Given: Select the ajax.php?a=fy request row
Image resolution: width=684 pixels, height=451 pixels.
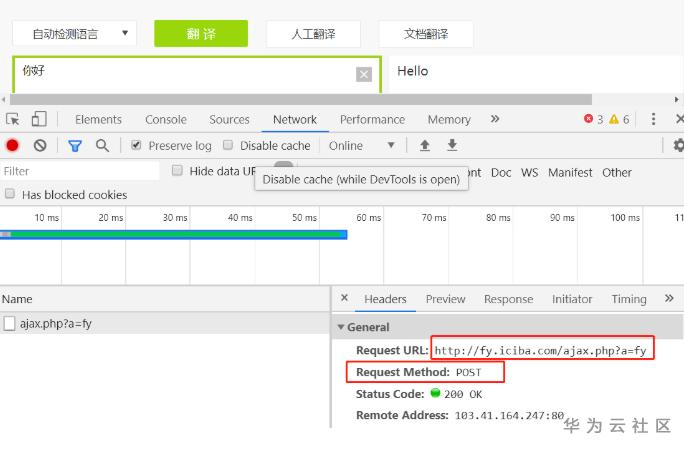Looking at the screenshot, I should (x=165, y=324).
